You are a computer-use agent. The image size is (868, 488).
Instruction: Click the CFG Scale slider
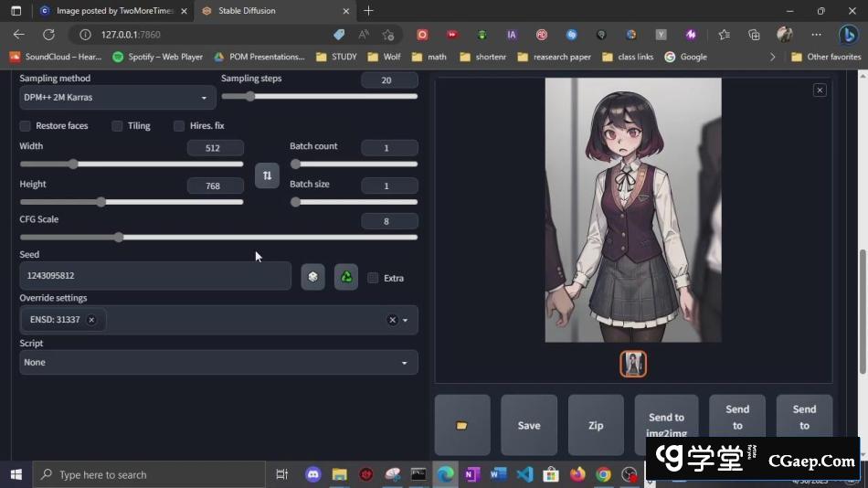pos(218,238)
